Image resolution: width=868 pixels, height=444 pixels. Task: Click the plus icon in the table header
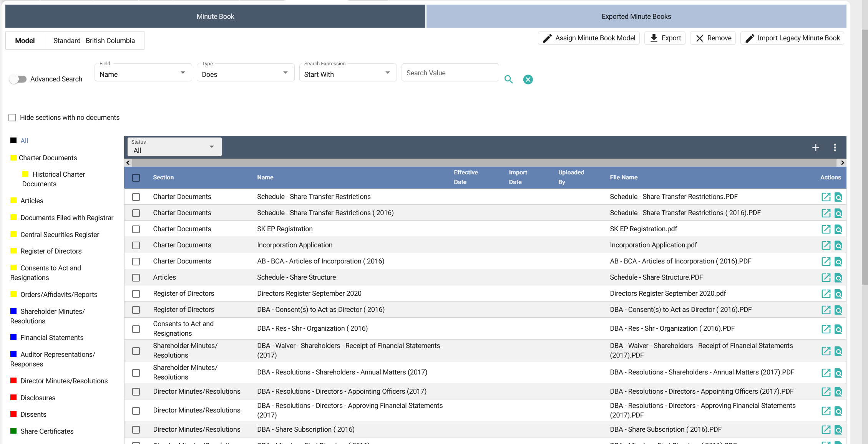[x=815, y=147]
